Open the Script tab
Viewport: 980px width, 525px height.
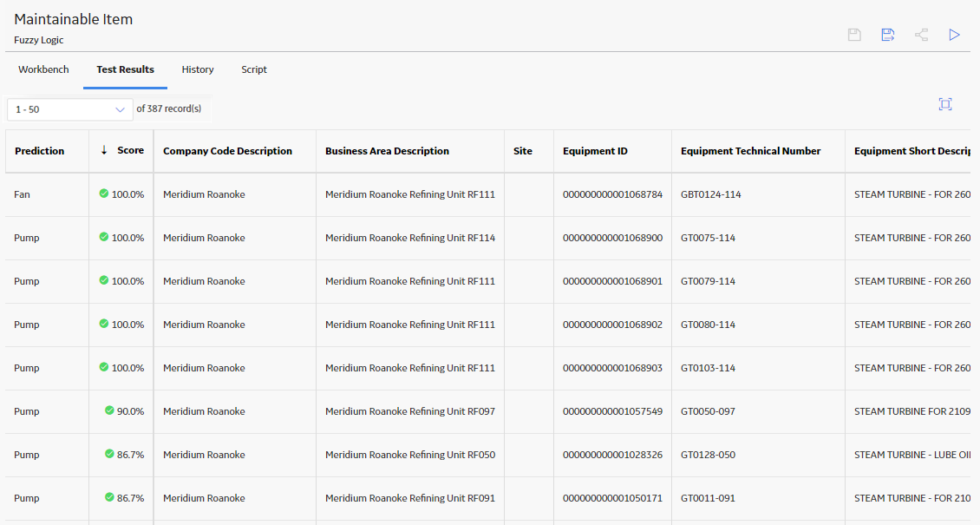pyautogui.click(x=254, y=69)
